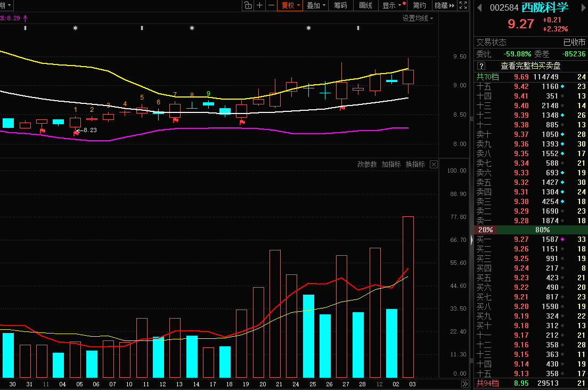The image size is (588, 390).
Task: Click magenta diamond in 买一 row
Action: point(562,239)
